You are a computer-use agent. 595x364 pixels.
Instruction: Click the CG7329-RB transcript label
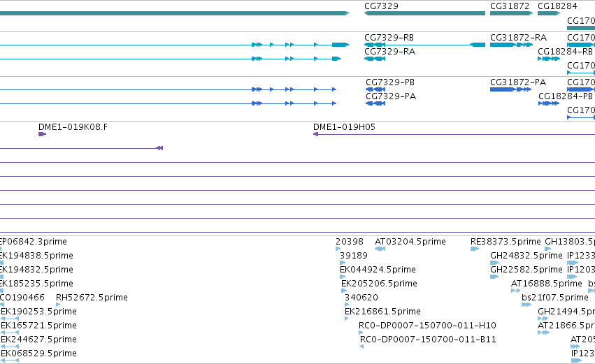coord(389,38)
